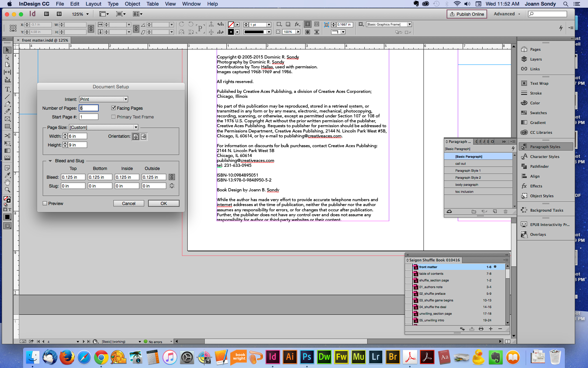
Task: Select the Pen tool
Action: coord(7,104)
